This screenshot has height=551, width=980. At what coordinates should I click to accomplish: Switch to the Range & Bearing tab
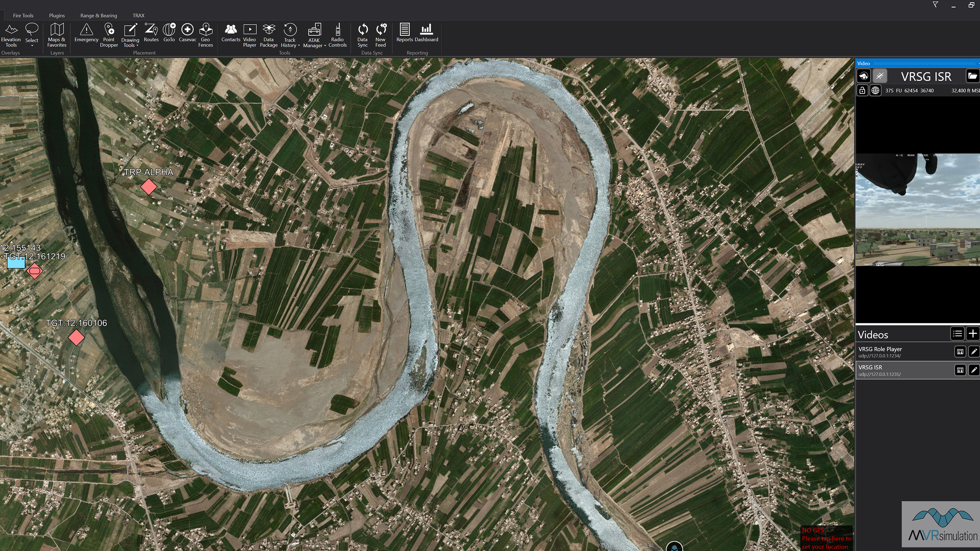coord(98,16)
